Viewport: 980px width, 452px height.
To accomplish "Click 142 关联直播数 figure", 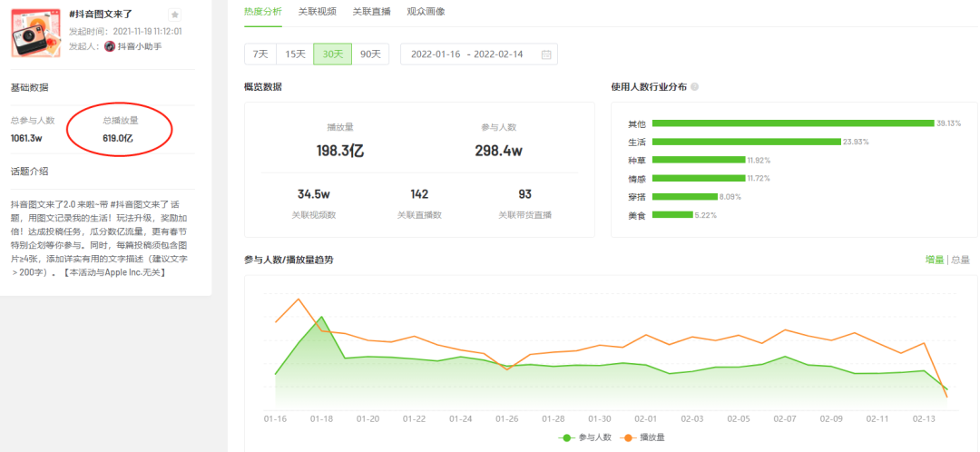I will point(419,194).
